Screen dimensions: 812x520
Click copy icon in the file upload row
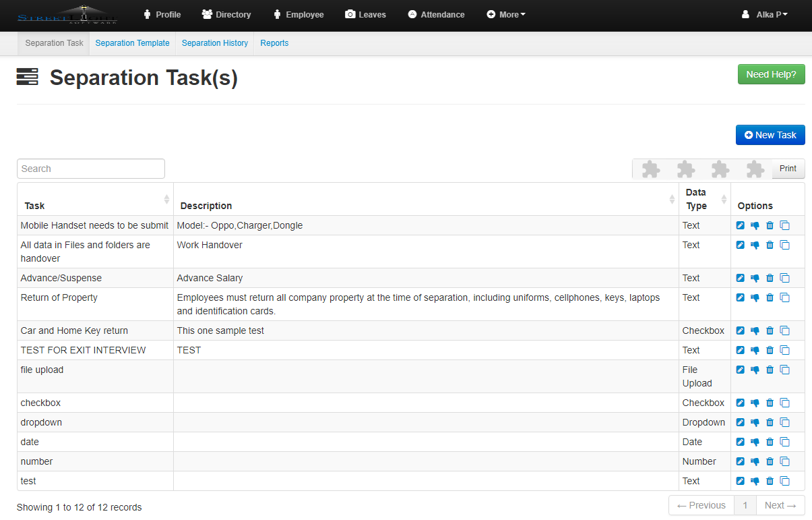click(x=784, y=370)
